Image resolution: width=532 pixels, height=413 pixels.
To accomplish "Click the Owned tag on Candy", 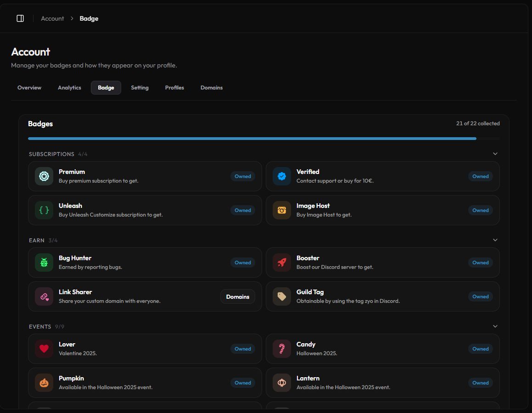I will (481, 349).
